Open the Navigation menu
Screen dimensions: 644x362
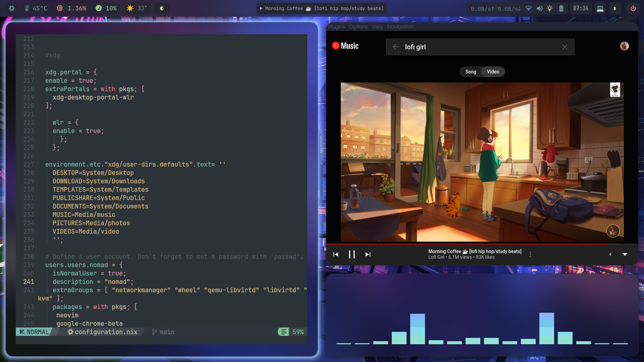pos(400,27)
